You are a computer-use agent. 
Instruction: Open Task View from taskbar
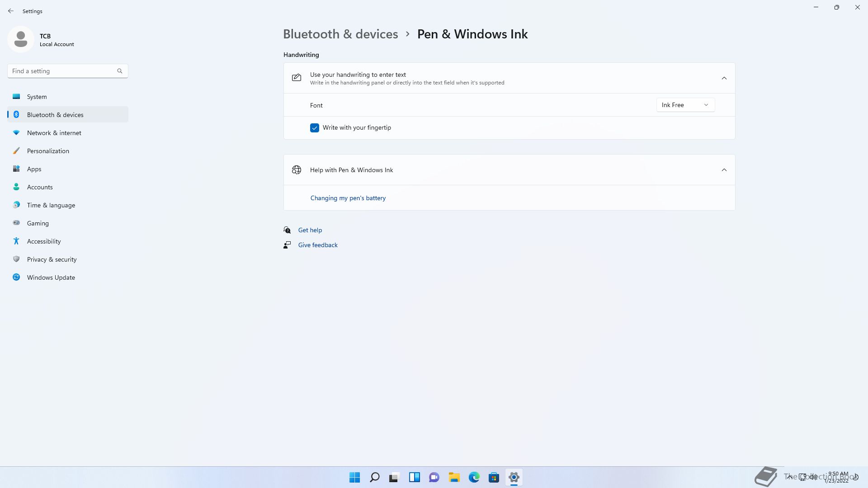click(395, 477)
